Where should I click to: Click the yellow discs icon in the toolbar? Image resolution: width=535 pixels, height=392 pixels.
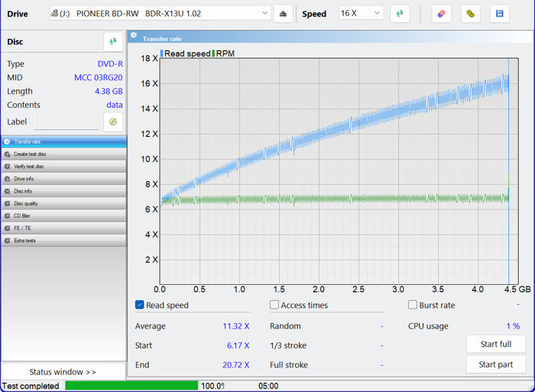pos(470,14)
